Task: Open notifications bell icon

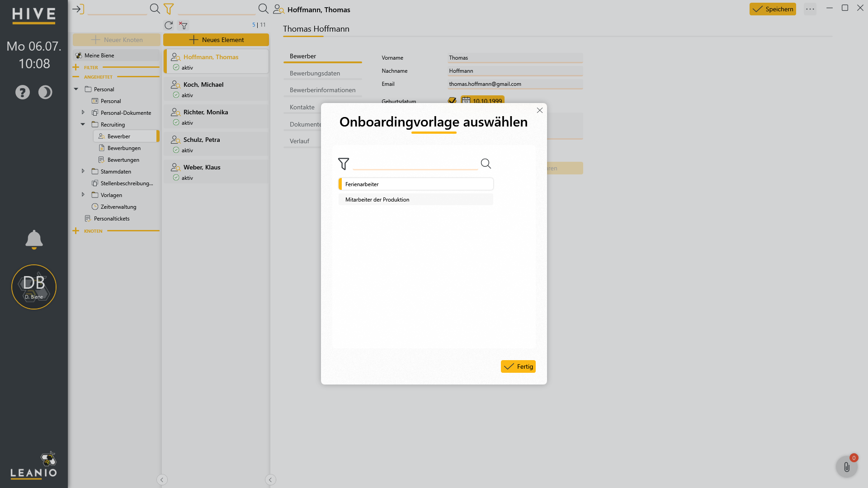Action: (x=34, y=239)
